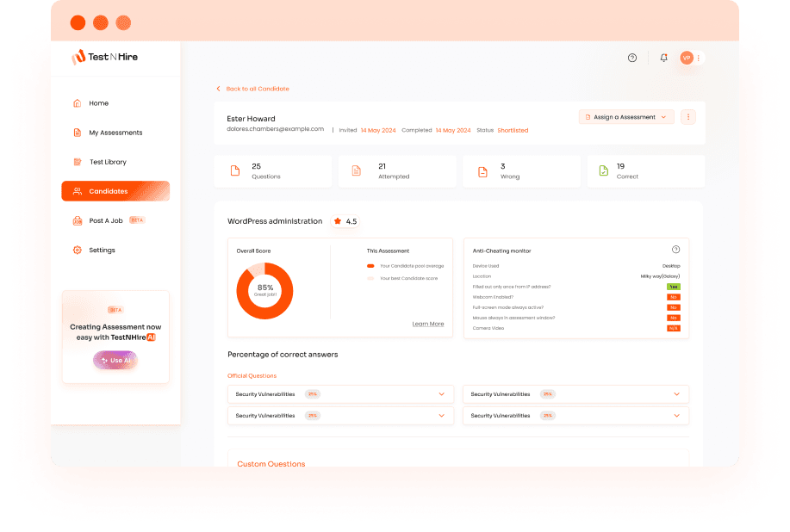This screenshot has height=532, width=790.
Task: Click Completed date 14 May 2024
Action: [453, 130]
